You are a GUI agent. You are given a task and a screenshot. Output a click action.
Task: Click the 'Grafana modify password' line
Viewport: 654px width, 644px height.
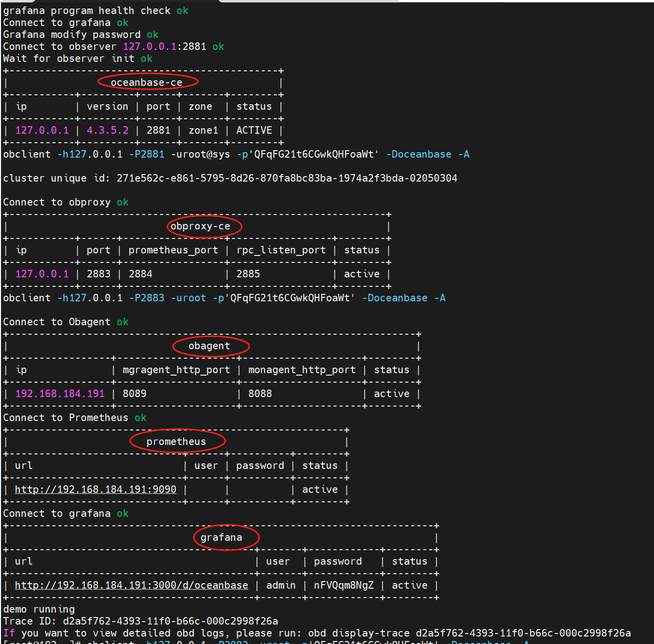pyautogui.click(x=81, y=34)
